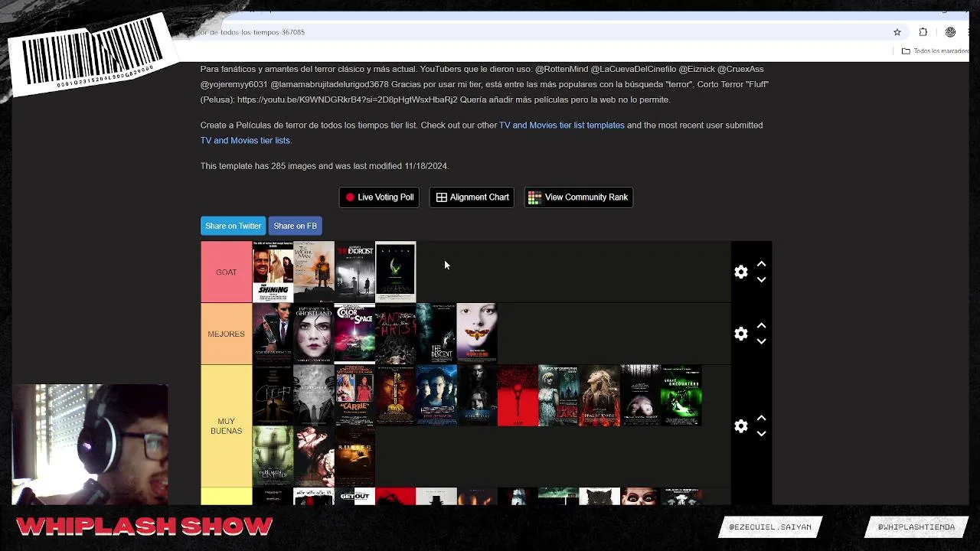
Task: Move the MEJORES row up
Action: 761,326
